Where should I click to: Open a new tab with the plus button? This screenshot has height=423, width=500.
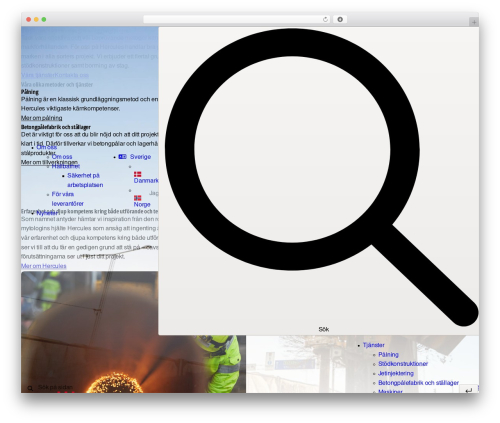(474, 22)
